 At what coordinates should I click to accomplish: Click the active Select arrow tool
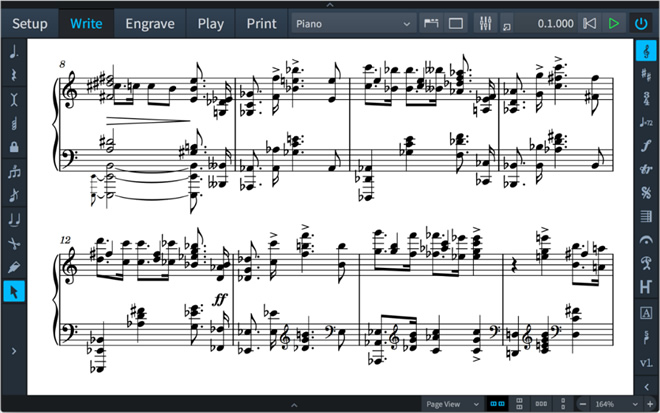(x=14, y=291)
